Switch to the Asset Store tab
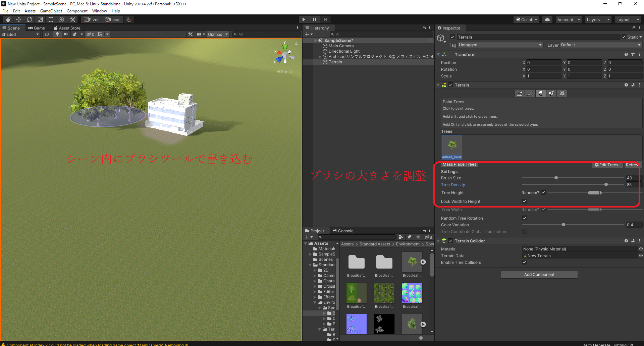 (67, 28)
